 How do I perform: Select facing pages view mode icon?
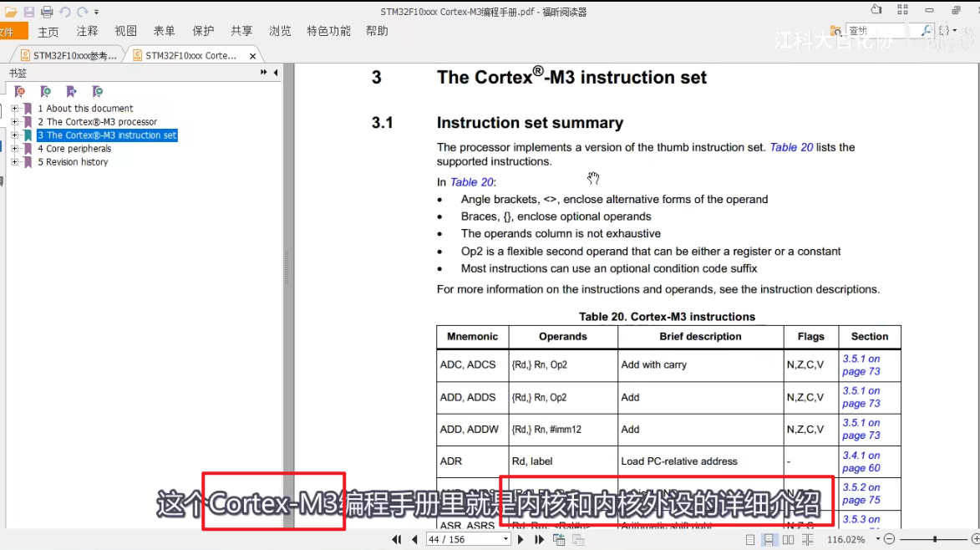coord(788,539)
